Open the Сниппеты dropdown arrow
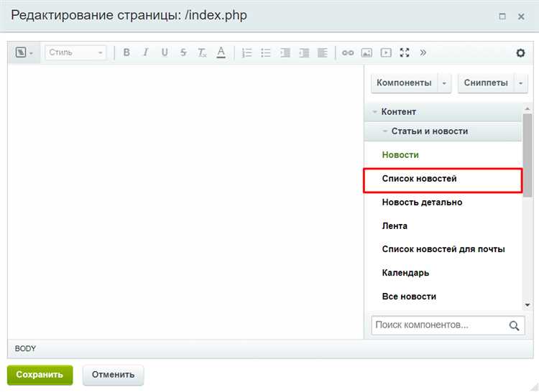Screen dimensions: 539x392 521,83
